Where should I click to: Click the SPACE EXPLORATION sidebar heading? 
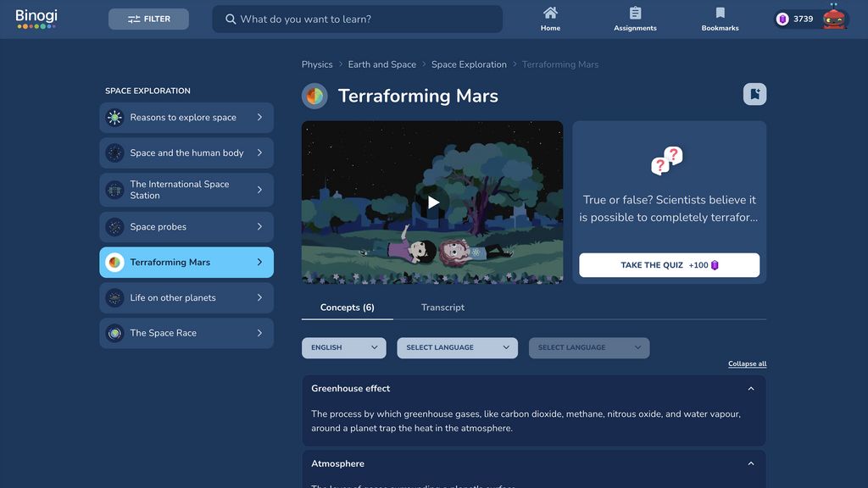pos(147,91)
